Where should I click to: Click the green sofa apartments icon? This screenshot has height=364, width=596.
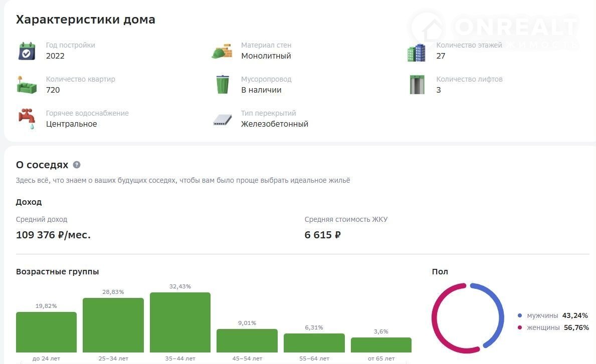(x=27, y=86)
